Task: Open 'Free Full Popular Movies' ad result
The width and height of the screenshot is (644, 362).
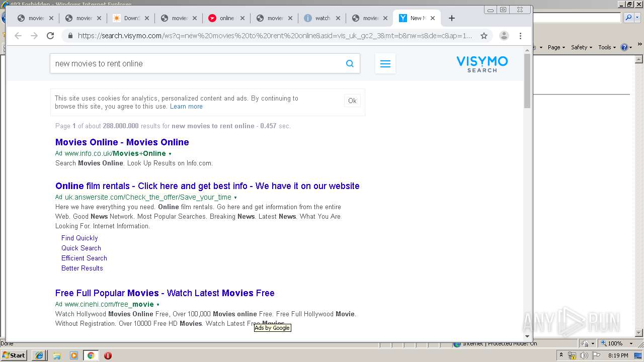Action: click(165, 293)
